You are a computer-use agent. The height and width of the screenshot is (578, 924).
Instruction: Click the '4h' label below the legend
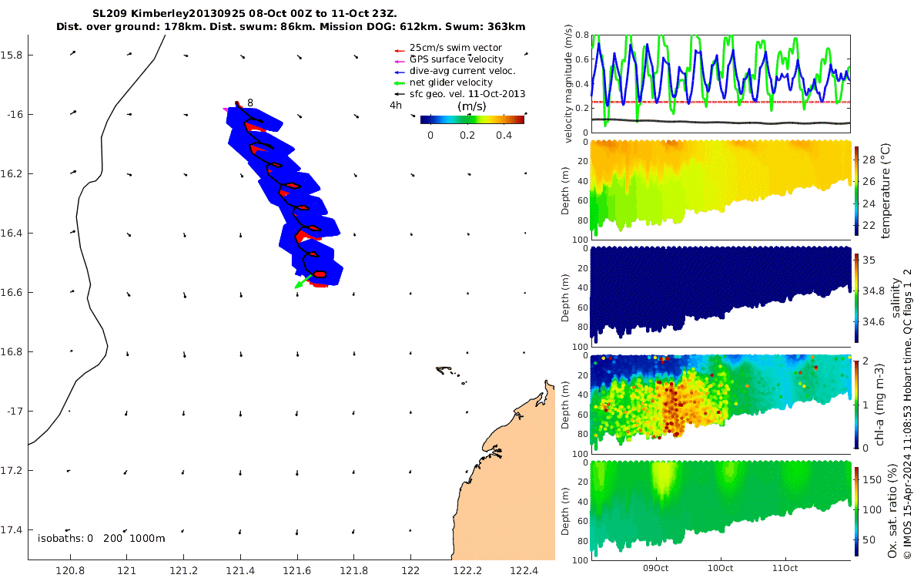click(x=396, y=106)
